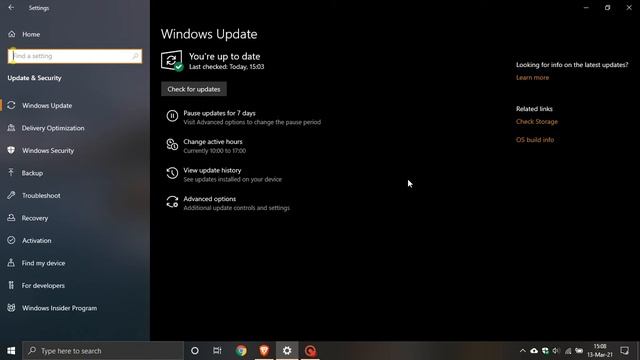This screenshot has width=640, height=360.
Task: Open the Activation page
Action: [36, 240]
